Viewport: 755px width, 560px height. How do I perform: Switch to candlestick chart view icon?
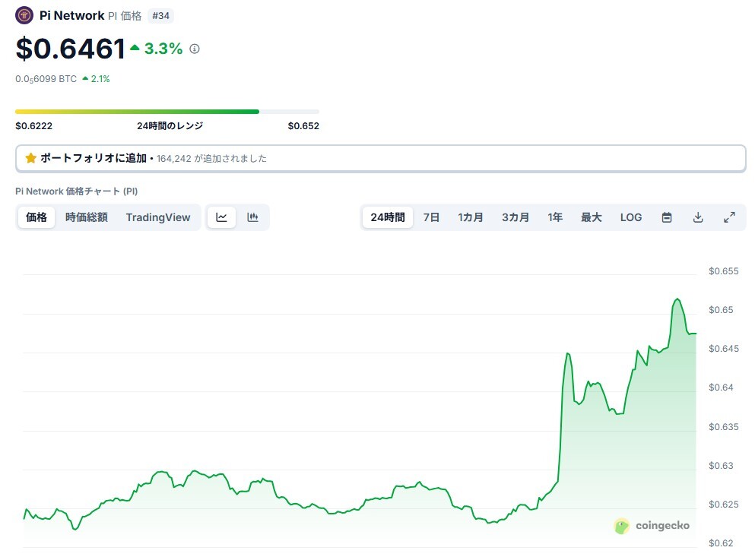coord(252,217)
